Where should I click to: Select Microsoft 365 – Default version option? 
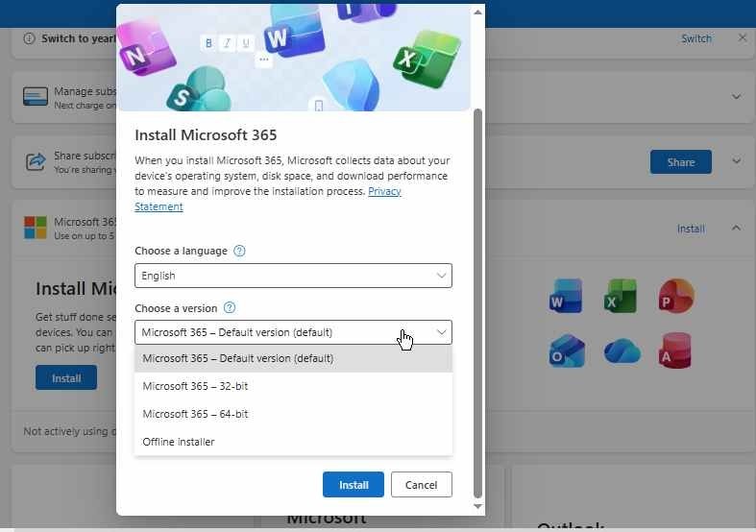(293, 358)
